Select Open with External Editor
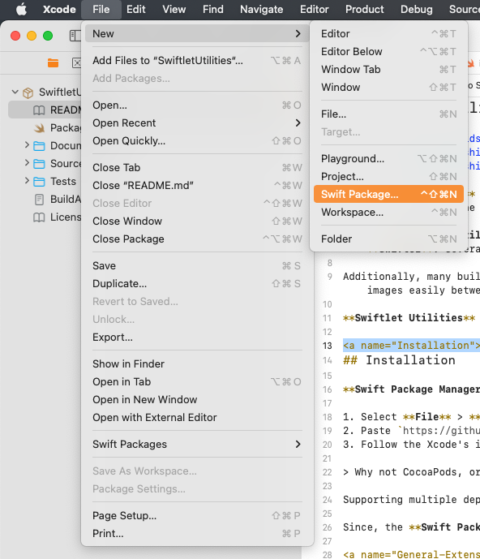This screenshot has height=559, width=480. point(197,417)
